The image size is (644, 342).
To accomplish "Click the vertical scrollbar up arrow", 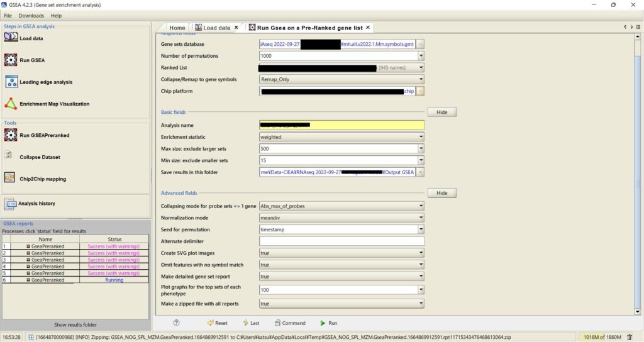I will pyautogui.click(x=638, y=36).
